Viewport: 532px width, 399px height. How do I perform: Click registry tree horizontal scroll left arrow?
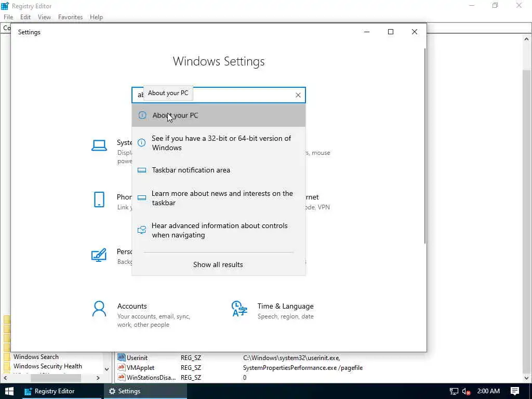tap(5, 378)
